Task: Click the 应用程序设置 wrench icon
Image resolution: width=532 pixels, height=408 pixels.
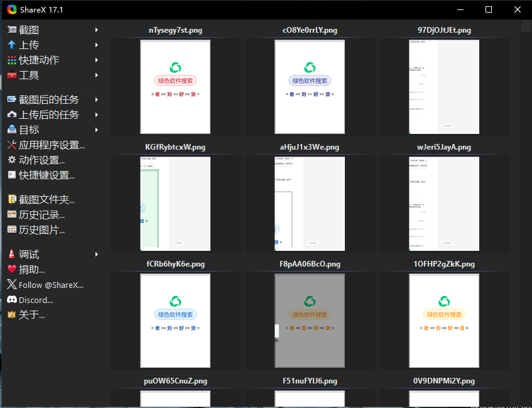Action: click(11, 145)
